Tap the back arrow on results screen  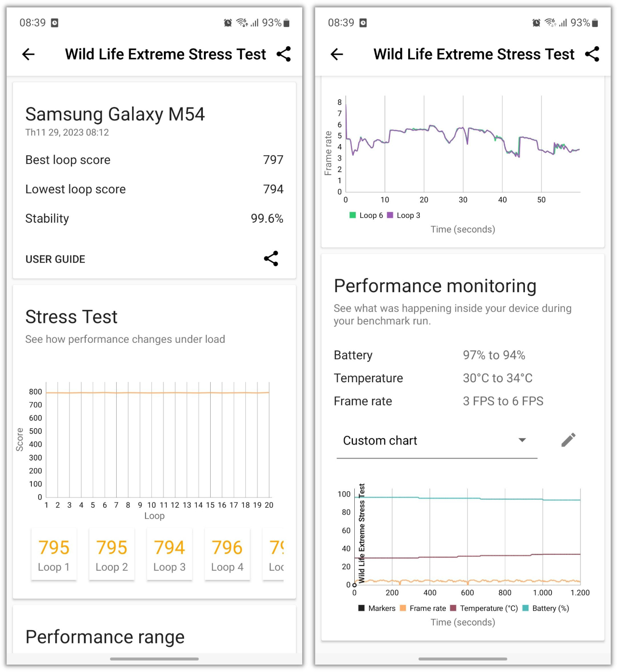[28, 54]
